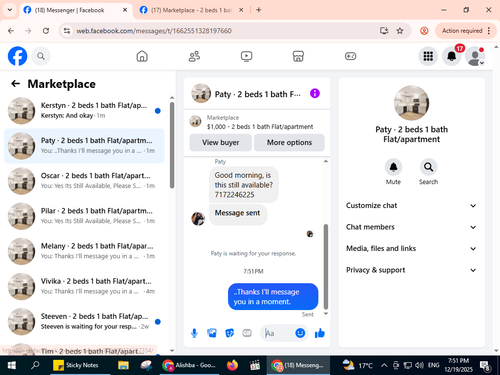Image resolution: width=500 pixels, height=375 pixels.
Task: Open the account profile avatar menu
Action: coord(475,56)
